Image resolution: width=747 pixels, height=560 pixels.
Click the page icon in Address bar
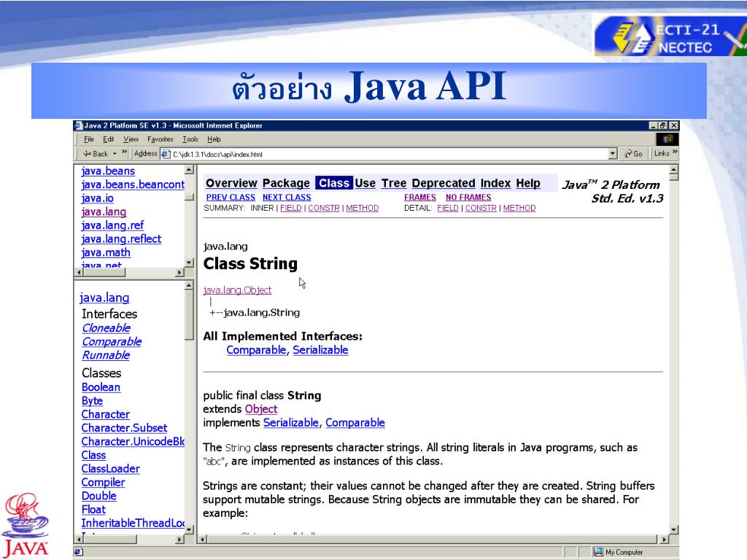(166, 154)
